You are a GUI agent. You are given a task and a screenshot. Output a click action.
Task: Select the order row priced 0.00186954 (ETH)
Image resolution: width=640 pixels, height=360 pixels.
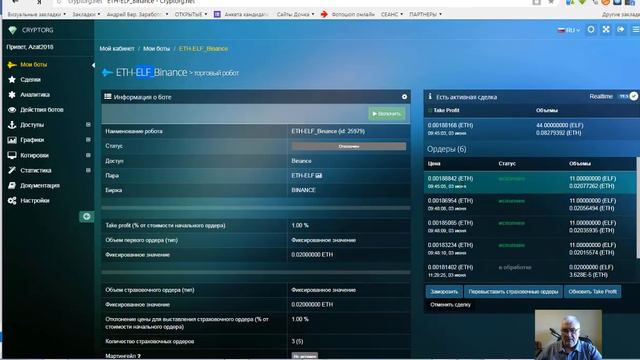529,204
